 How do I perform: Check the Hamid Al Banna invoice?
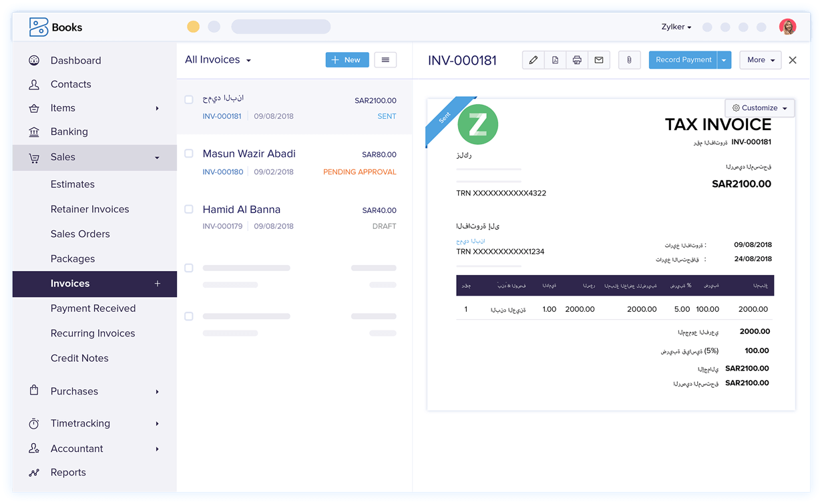189,209
